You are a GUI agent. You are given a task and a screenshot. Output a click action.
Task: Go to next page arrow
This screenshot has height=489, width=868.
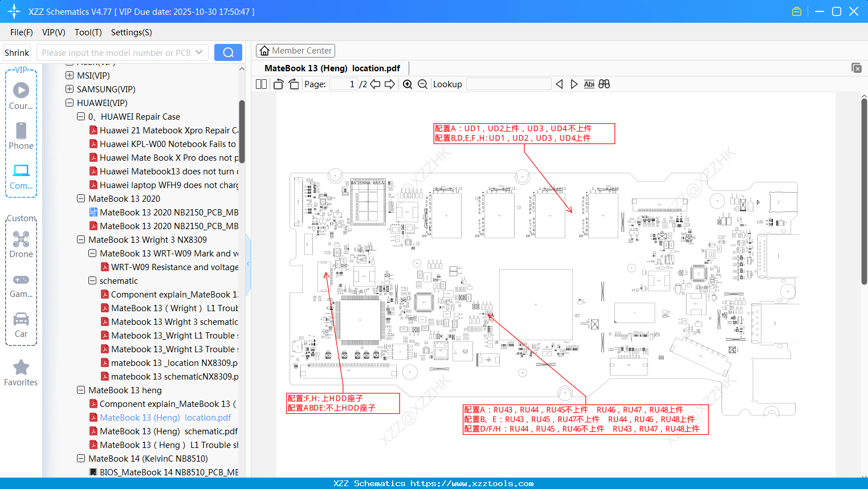tap(390, 84)
